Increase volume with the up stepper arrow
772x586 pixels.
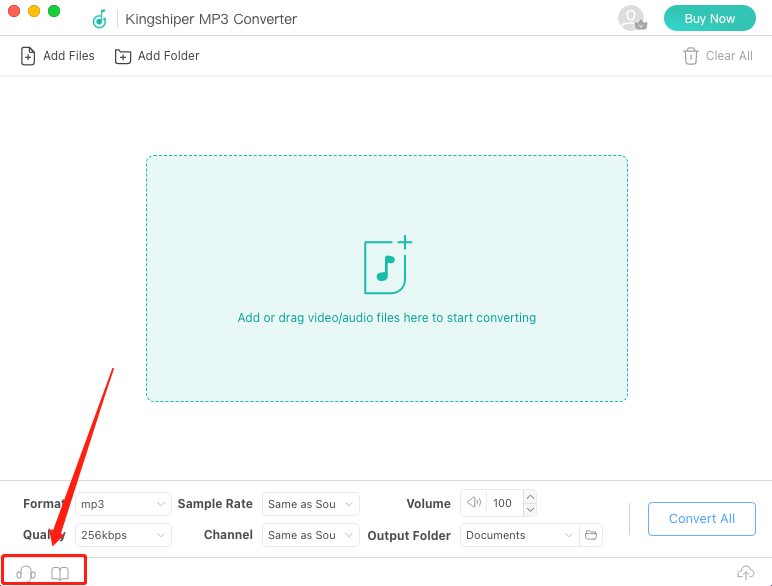530,497
